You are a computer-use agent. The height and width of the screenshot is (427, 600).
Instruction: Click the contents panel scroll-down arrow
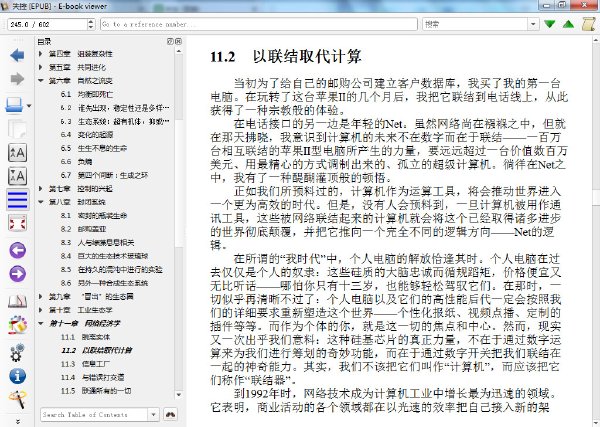click(x=179, y=394)
